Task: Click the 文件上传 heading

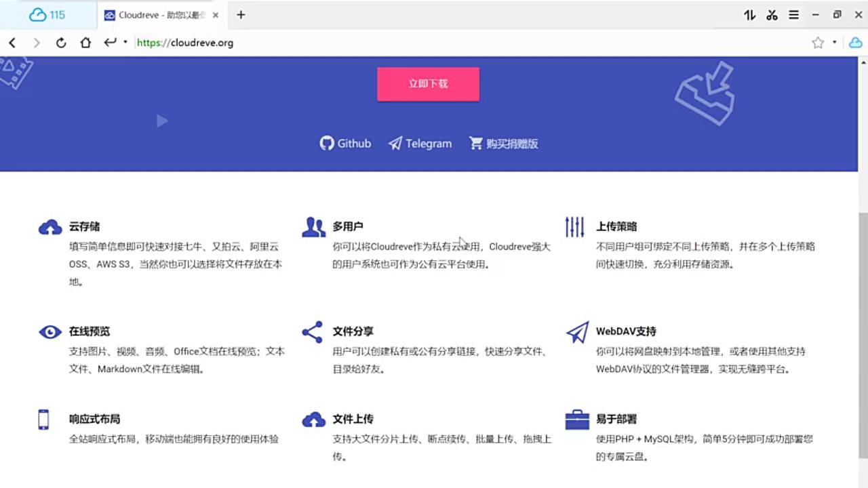Action: click(x=353, y=419)
